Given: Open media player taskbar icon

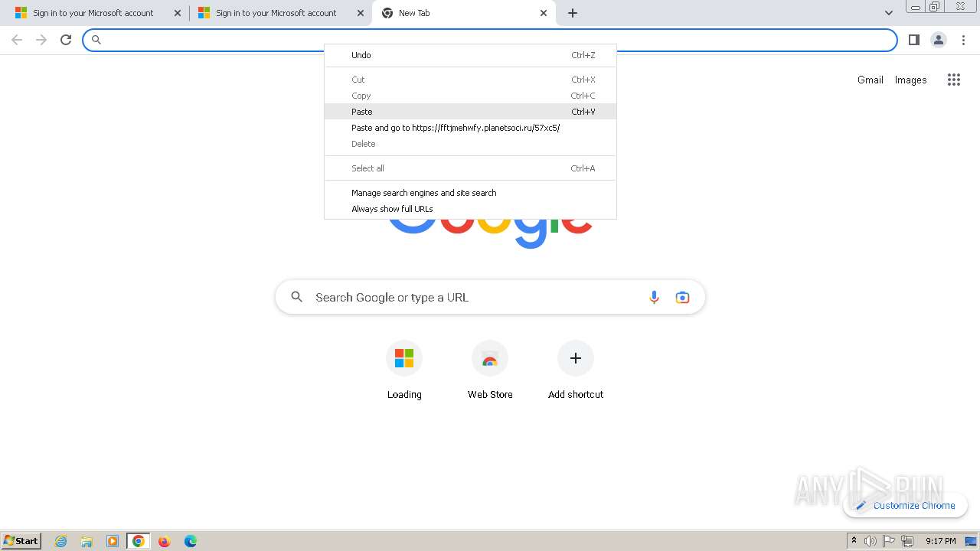Looking at the screenshot, I should click(x=113, y=541).
